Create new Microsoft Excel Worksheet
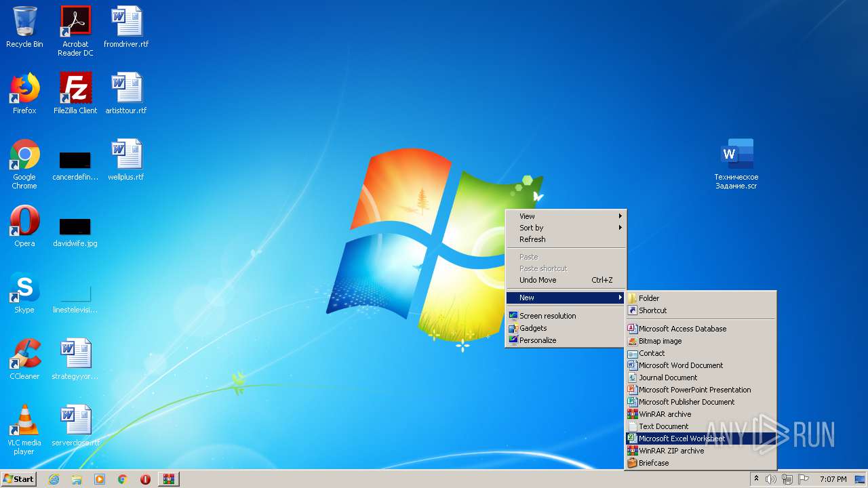This screenshot has width=868, height=488. point(701,439)
